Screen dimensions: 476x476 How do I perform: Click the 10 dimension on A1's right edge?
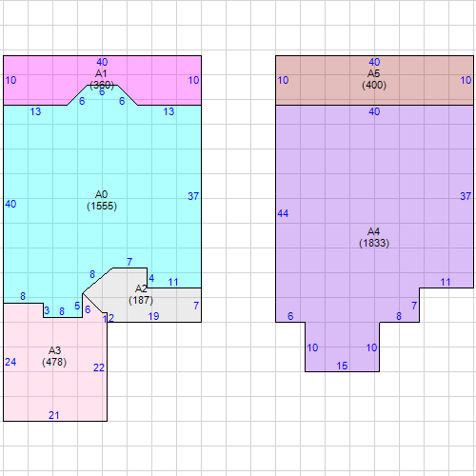click(x=193, y=80)
